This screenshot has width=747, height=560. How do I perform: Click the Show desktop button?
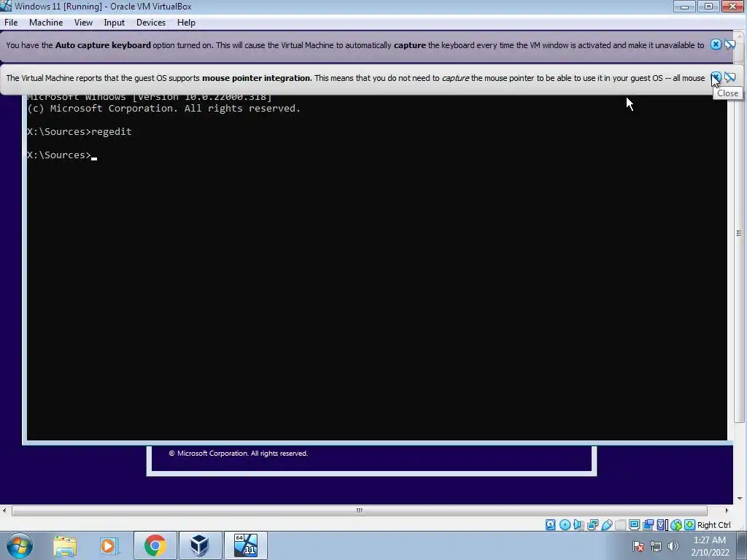coord(742,545)
